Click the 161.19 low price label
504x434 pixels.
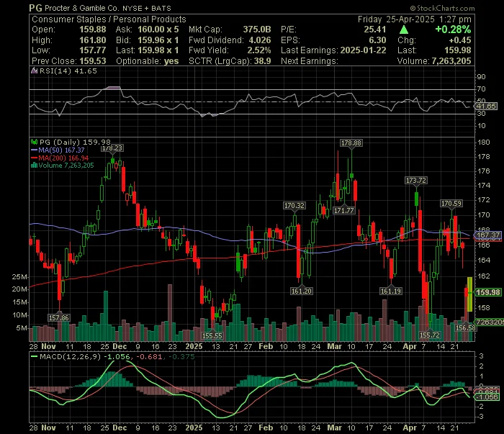(390, 291)
